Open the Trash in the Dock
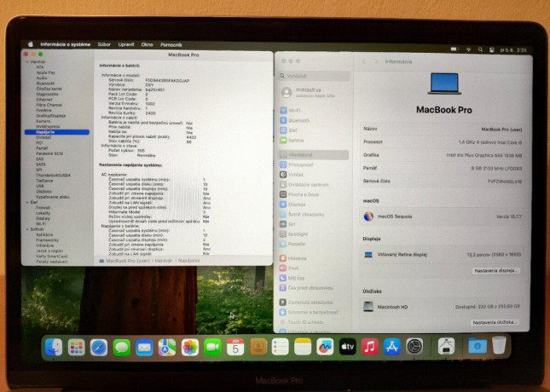This screenshot has width=550, height=392. 499,345
